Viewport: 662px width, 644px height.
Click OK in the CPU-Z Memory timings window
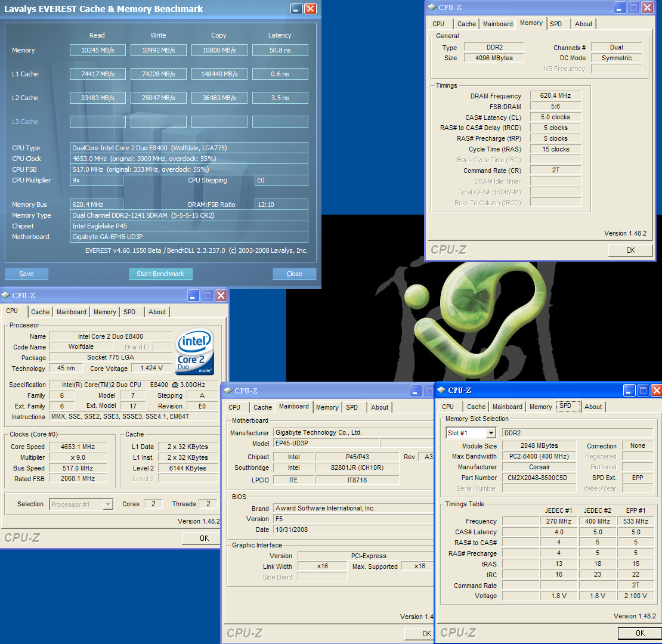tap(630, 250)
